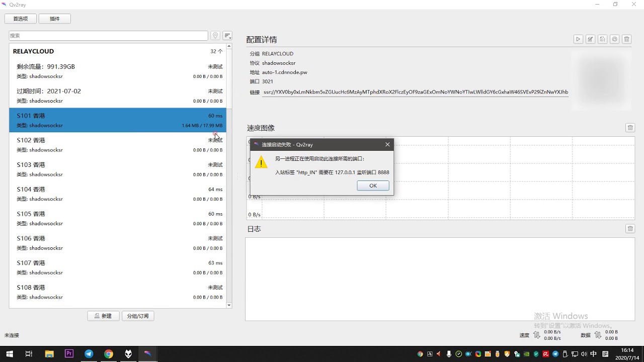Image resolution: width=644 pixels, height=362 pixels.
Task: Click the 64 ms latency on S104
Action: point(215,190)
